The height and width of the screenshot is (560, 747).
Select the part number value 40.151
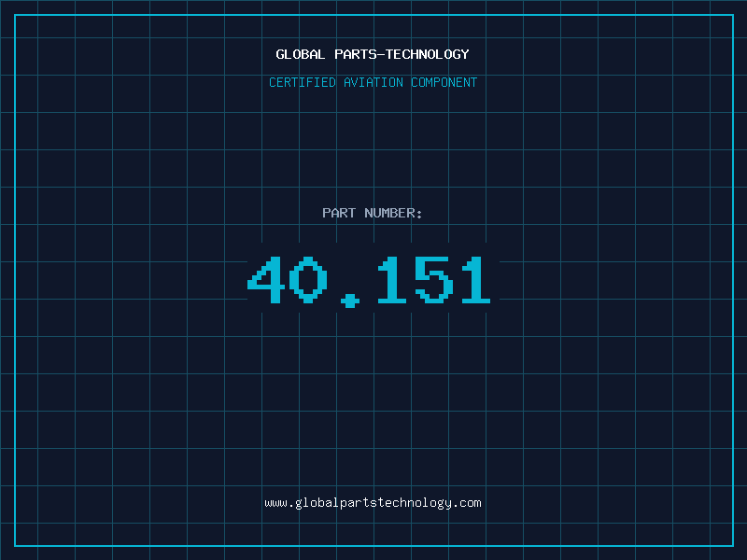point(369,282)
